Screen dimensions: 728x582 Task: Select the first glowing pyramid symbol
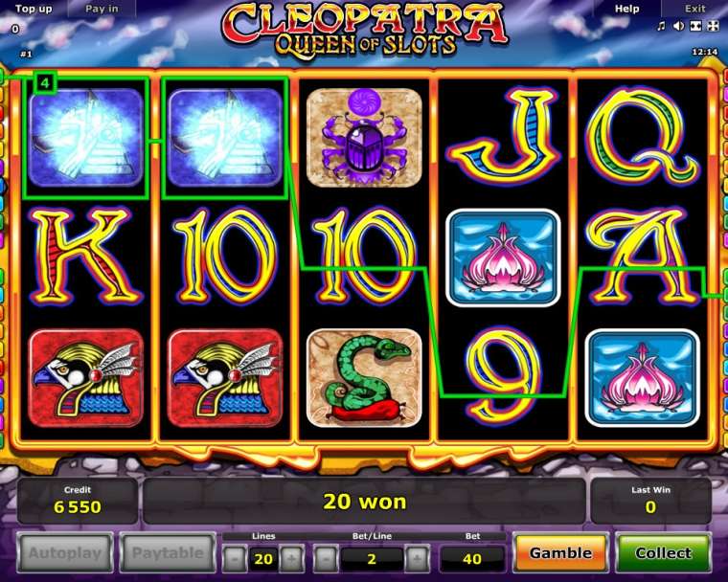pos(85,138)
